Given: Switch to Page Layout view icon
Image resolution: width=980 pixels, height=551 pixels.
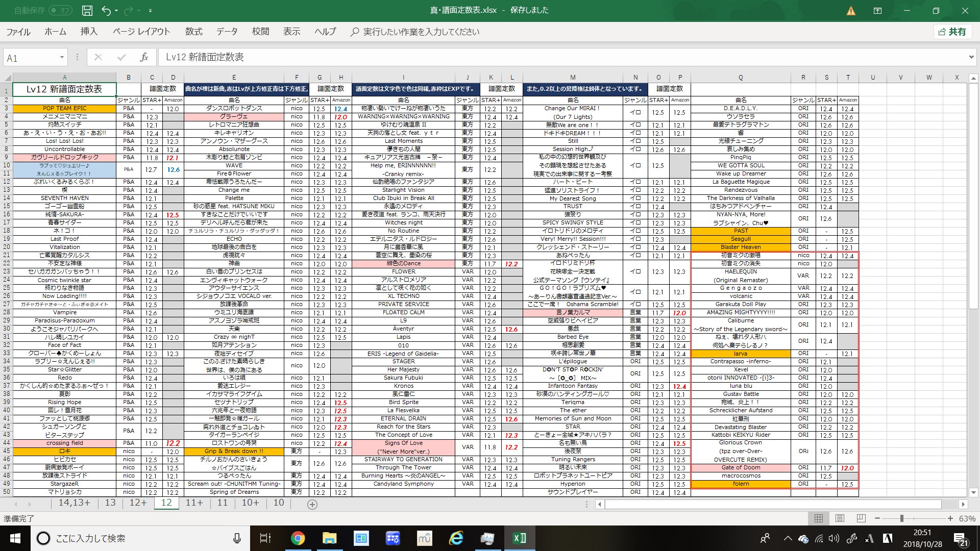Looking at the screenshot, I should pyautogui.click(x=840, y=518).
